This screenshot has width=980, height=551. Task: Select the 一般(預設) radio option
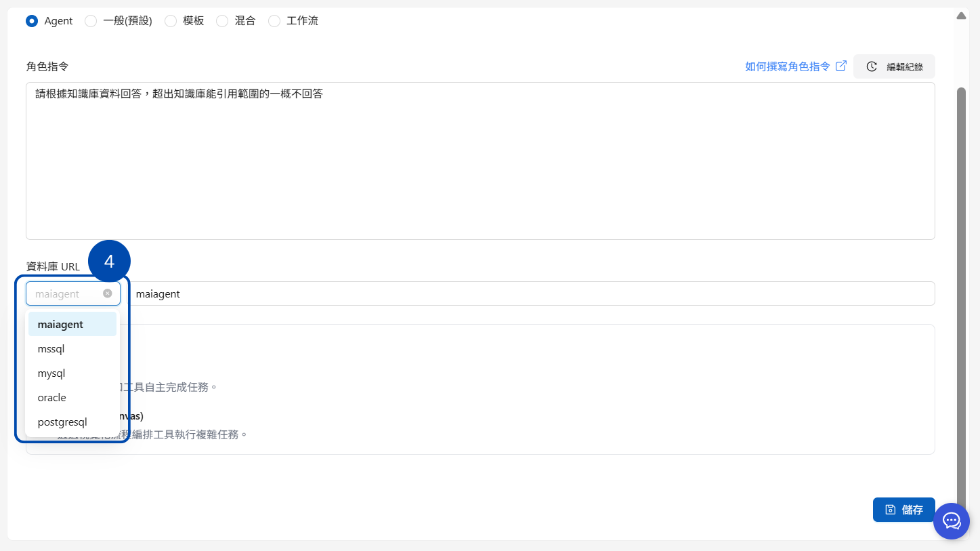pos(91,21)
